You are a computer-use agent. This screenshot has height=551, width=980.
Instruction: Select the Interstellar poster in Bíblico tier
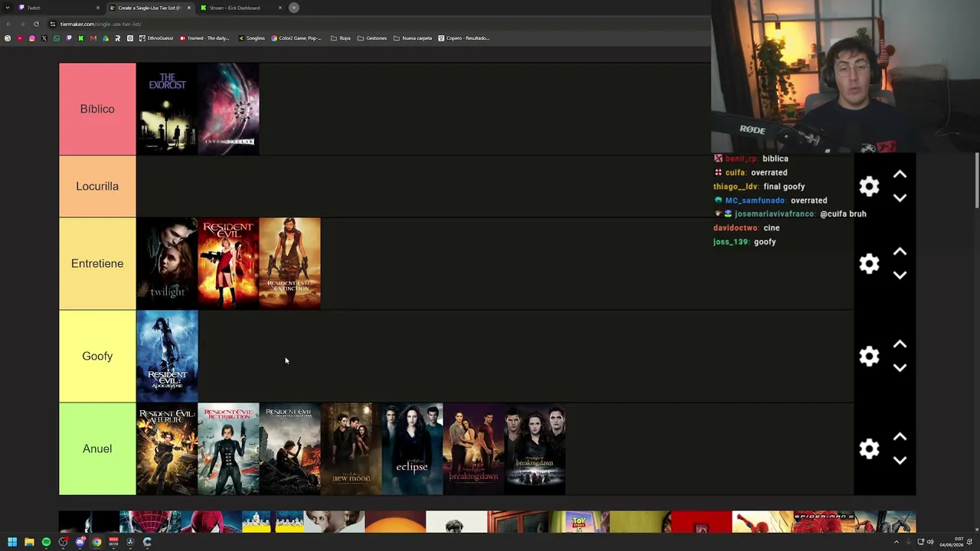coord(228,109)
